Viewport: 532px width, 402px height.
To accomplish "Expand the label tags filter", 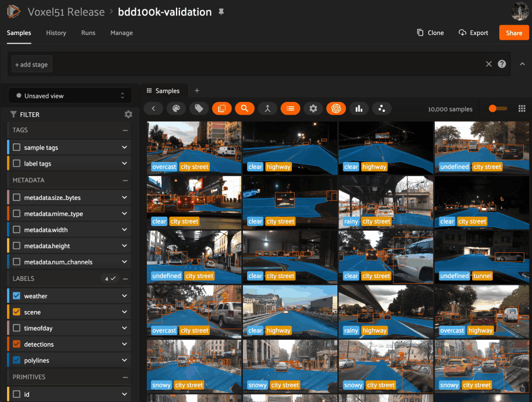I will click(125, 163).
